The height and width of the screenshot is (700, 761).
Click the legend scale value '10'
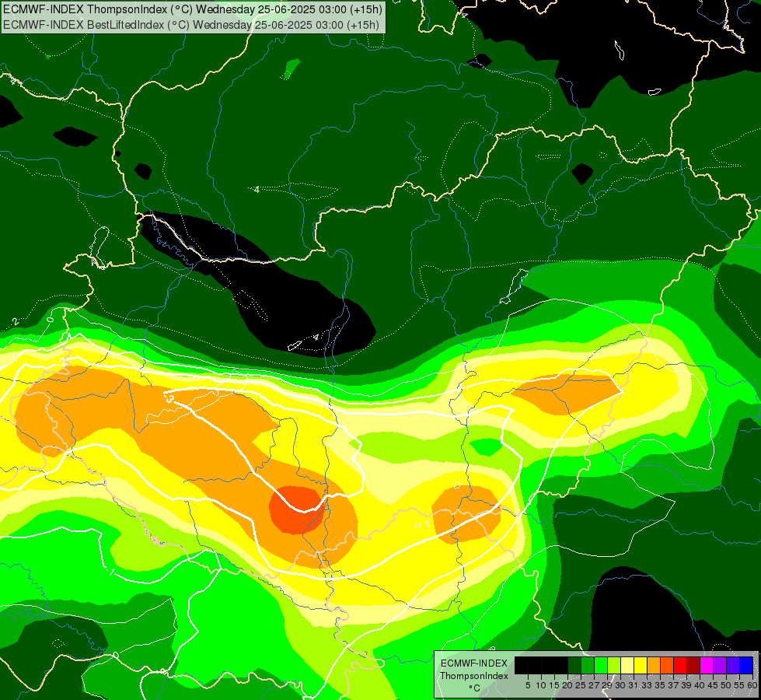click(541, 685)
